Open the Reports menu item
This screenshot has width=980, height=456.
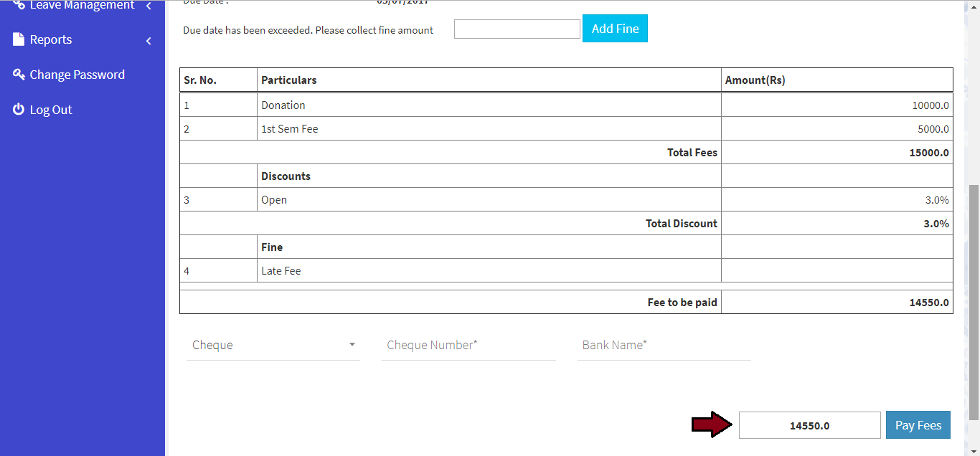click(51, 39)
